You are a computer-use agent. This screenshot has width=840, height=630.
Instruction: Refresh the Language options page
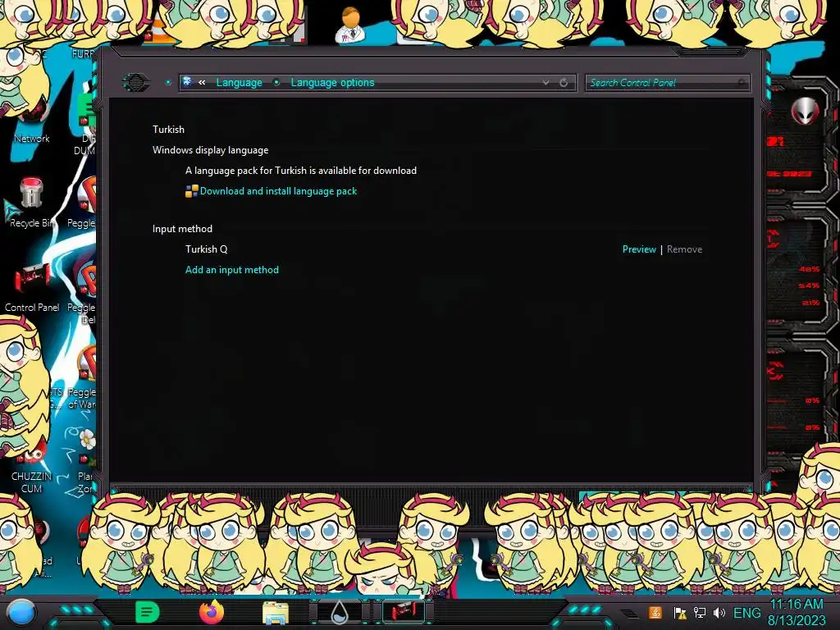coord(564,83)
